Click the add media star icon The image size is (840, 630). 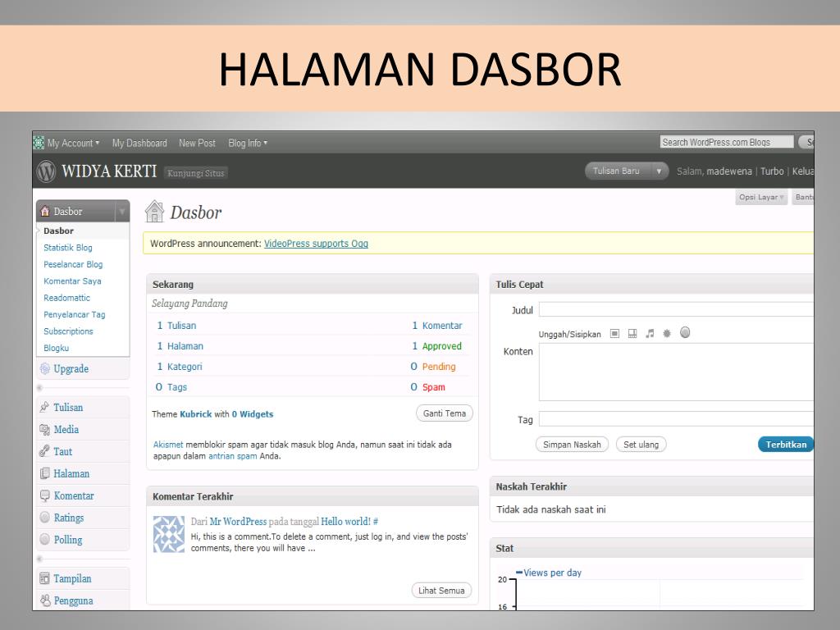667,334
